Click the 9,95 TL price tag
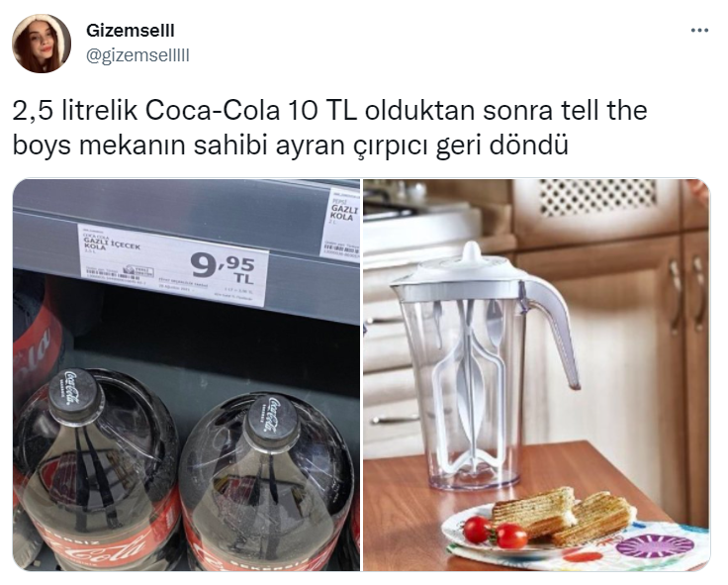 [x=172, y=265]
